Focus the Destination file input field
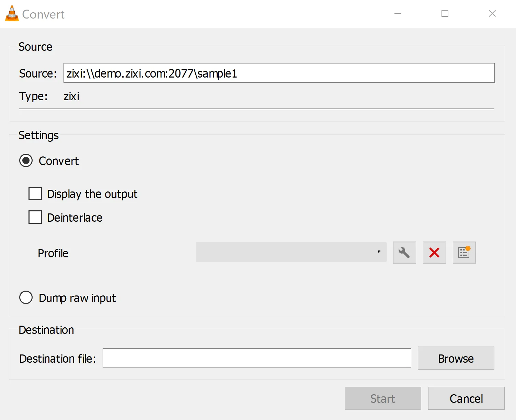The width and height of the screenshot is (516, 420). 257,358
